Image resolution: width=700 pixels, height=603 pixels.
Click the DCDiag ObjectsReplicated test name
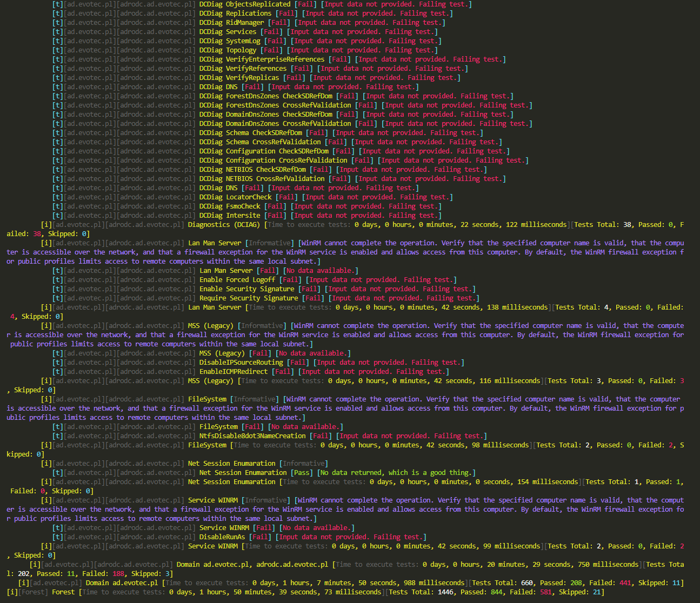(x=245, y=4)
